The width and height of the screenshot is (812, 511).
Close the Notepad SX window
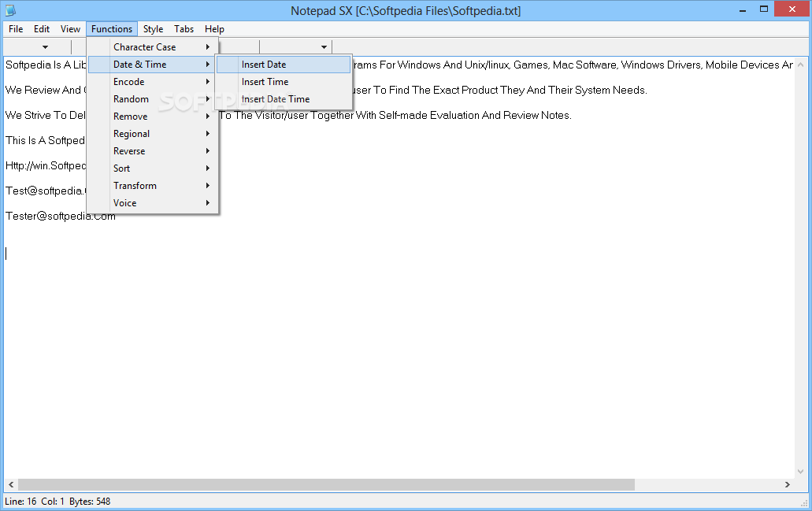(792, 9)
